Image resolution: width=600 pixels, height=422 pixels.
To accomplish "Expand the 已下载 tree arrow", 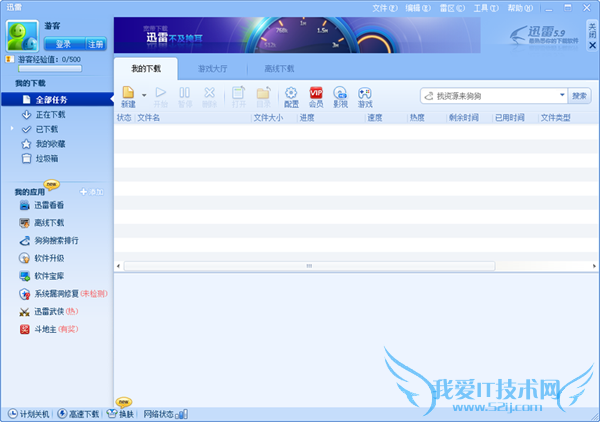I will 12,129.
